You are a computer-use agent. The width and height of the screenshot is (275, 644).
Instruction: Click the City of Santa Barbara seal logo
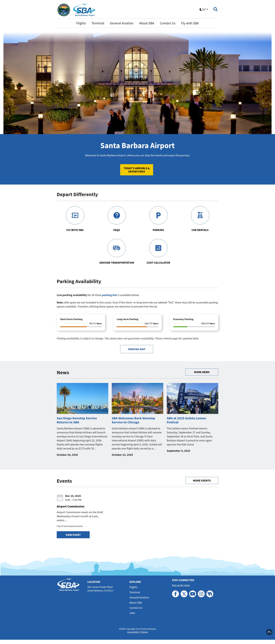64,10
